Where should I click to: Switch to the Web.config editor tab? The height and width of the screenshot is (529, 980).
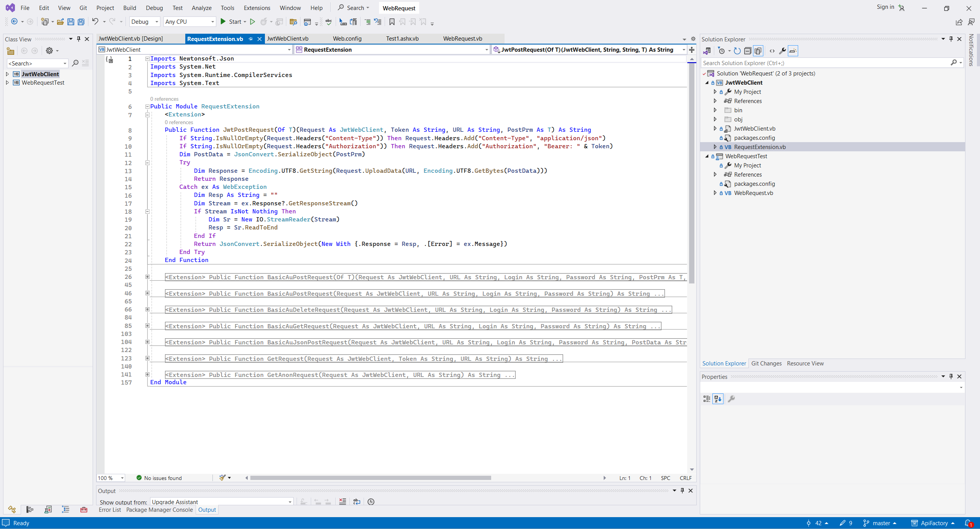point(347,39)
